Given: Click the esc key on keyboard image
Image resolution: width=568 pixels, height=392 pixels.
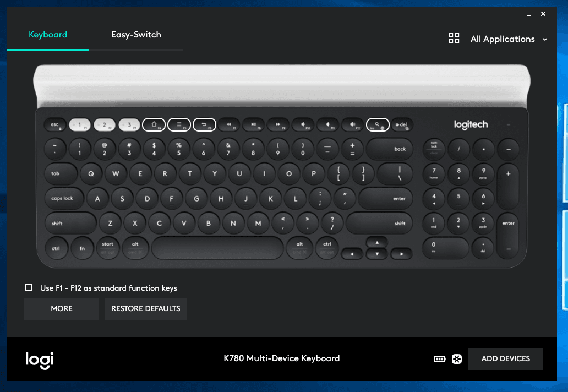Looking at the screenshot, I should click(x=55, y=125).
